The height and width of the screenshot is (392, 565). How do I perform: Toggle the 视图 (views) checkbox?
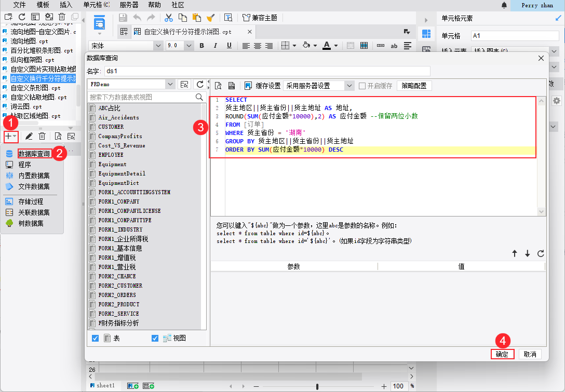point(155,339)
